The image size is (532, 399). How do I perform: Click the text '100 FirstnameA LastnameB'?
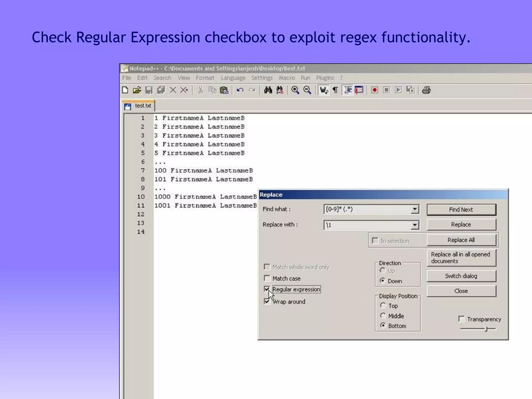click(x=204, y=170)
